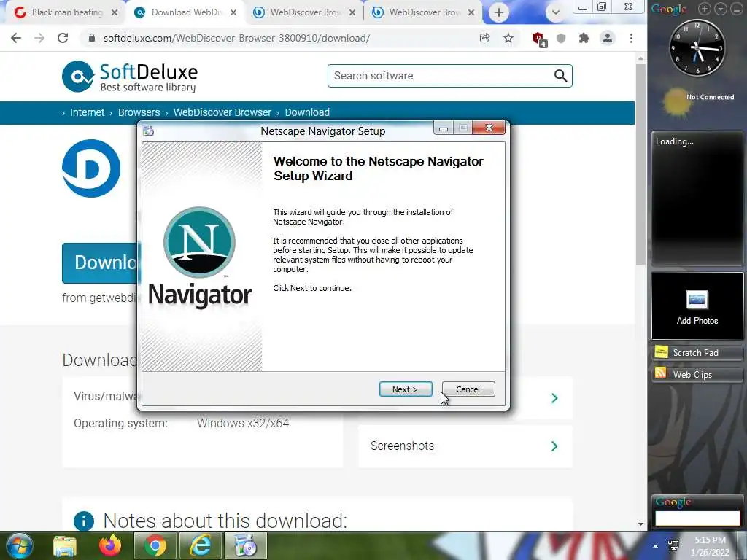Click Next in Netscape Navigator Setup
Viewport: 747px width, 560px height.
(x=406, y=389)
